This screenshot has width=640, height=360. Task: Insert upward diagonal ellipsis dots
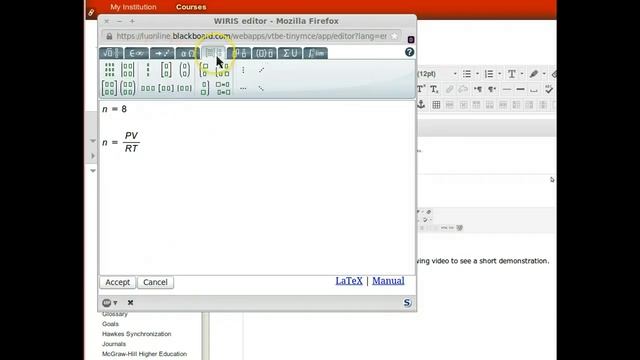pyautogui.click(x=261, y=70)
